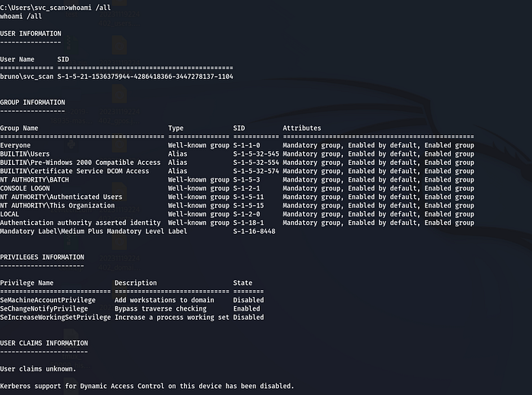Click the user SID ending in 1104
532x395 pixels.
click(145, 77)
